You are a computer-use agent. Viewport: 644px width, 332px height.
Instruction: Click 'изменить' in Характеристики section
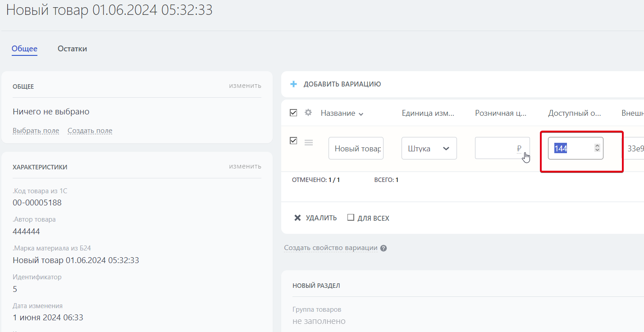click(x=245, y=166)
